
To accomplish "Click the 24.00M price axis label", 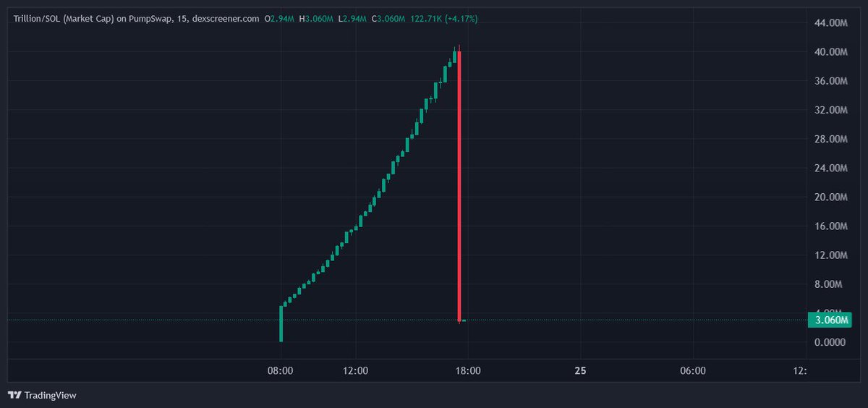I will click(x=830, y=168).
